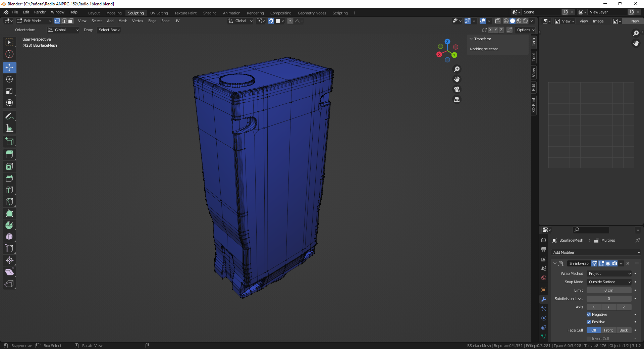644x349 pixels.
Task: Expand the Snap Mode dropdown
Action: pos(609,282)
